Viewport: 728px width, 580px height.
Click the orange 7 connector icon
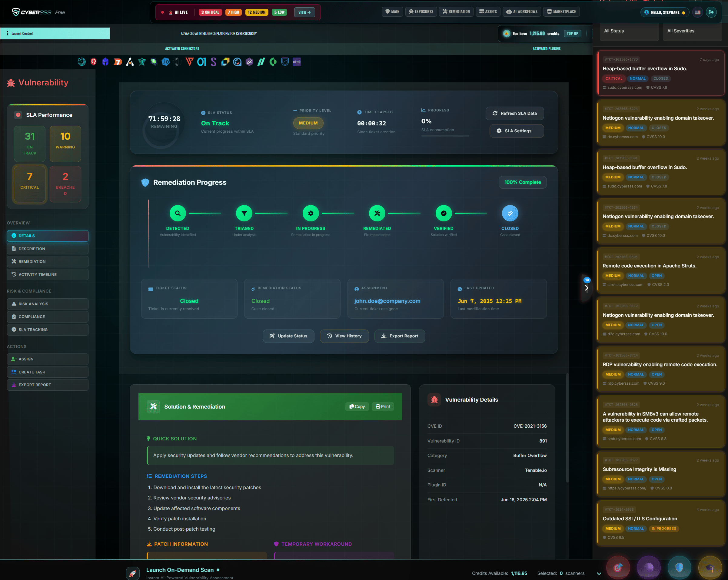tap(118, 61)
